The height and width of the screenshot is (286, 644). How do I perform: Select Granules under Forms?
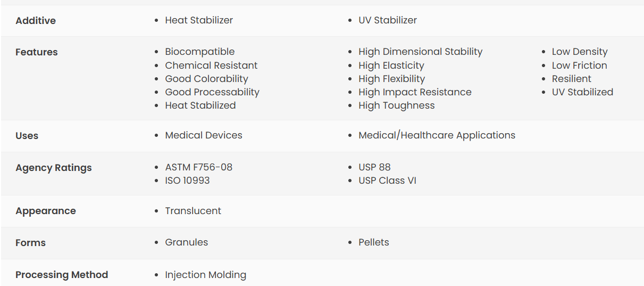point(187,242)
